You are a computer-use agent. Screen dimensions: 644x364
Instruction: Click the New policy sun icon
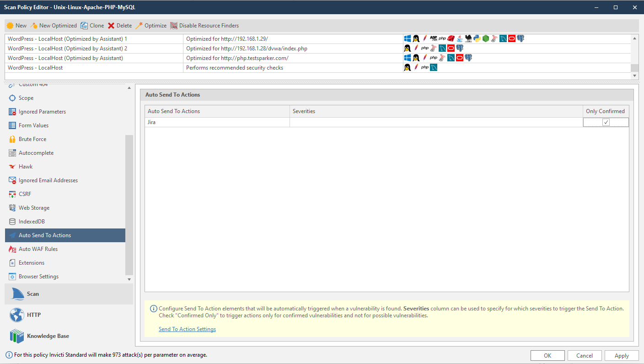pyautogui.click(x=10, y=26)
